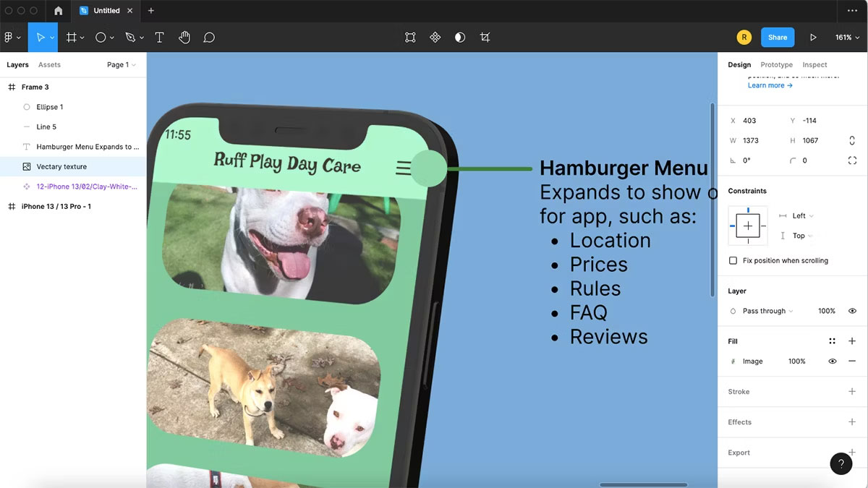
Task: Click the Crop image icon
Action: tap(485, 37)
